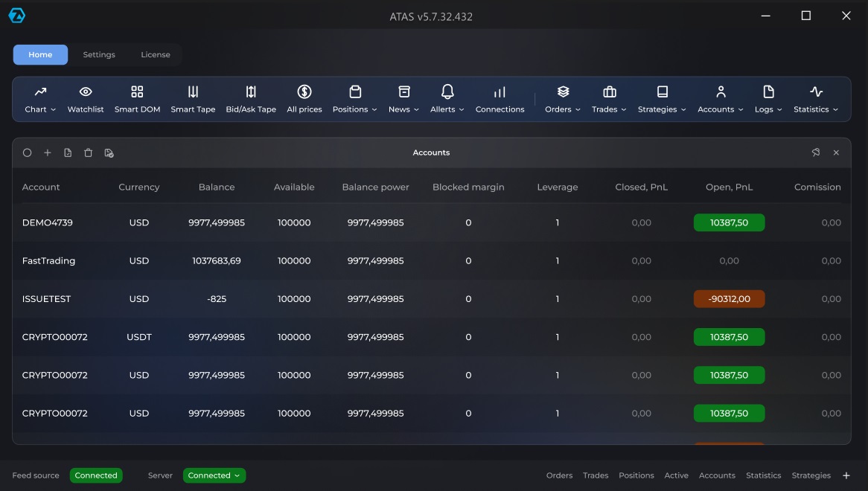Click the circle icon in Accounts panel

(28, 153)
